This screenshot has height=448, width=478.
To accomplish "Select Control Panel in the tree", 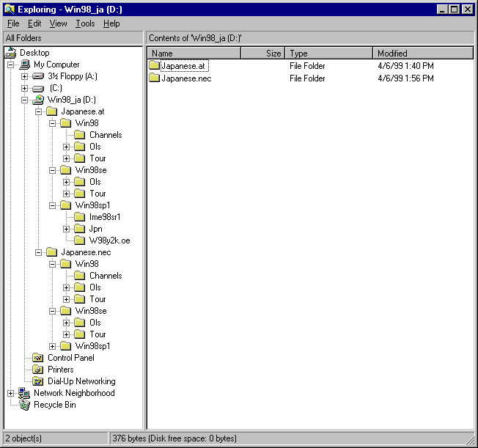I will click(71, 358).
